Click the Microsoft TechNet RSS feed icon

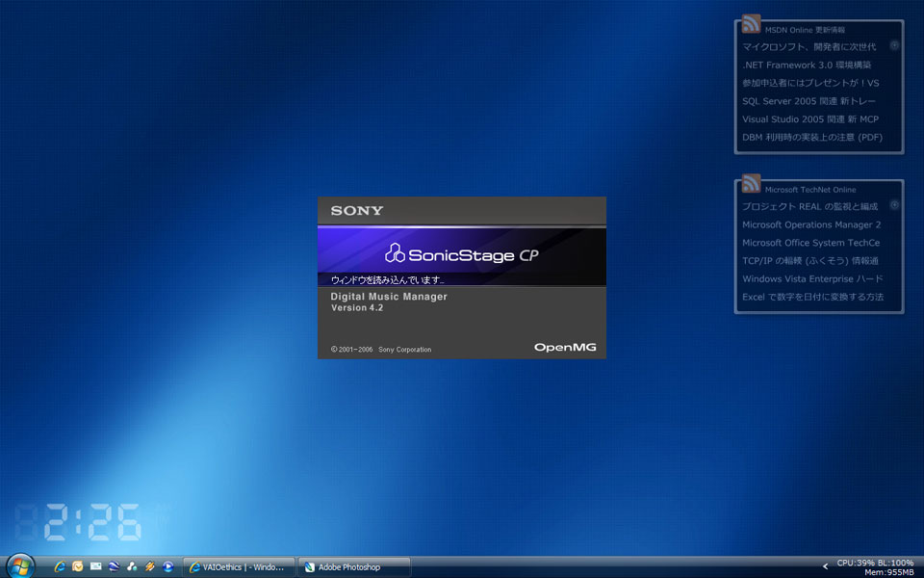(x=751, y=184)
